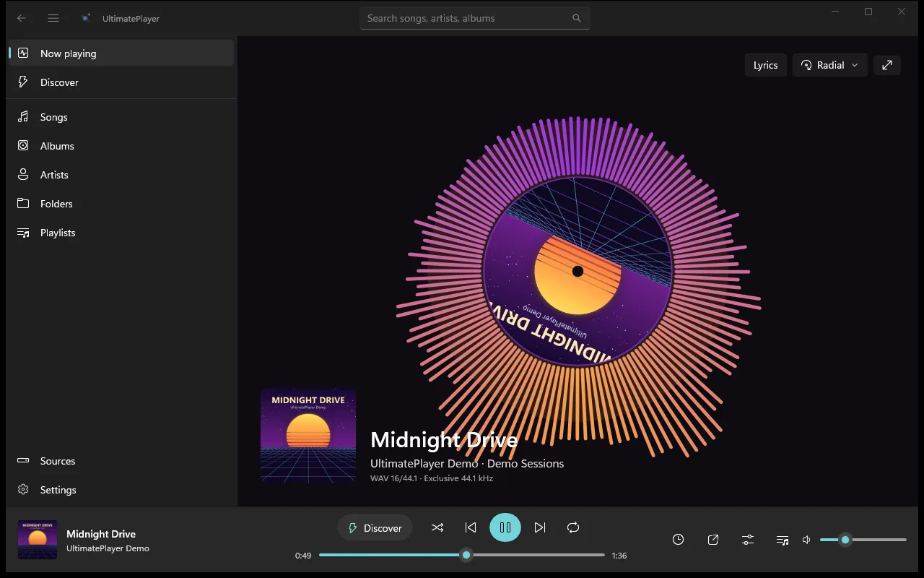
Task: Go back with the arrow button
Action: (22, 18)
